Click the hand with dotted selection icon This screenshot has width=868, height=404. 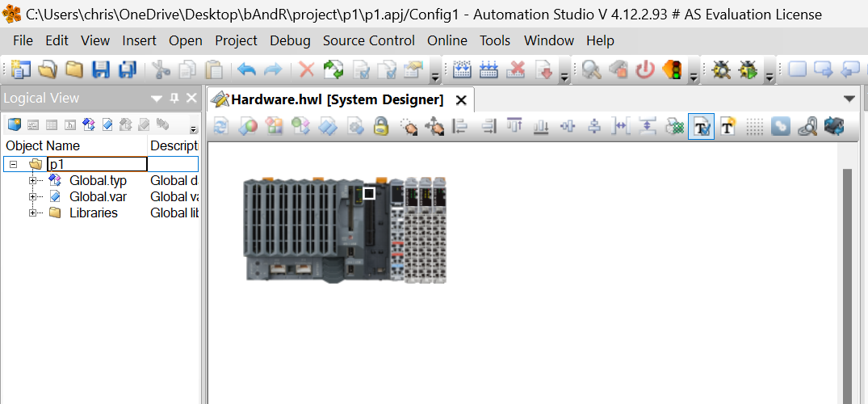409,126
